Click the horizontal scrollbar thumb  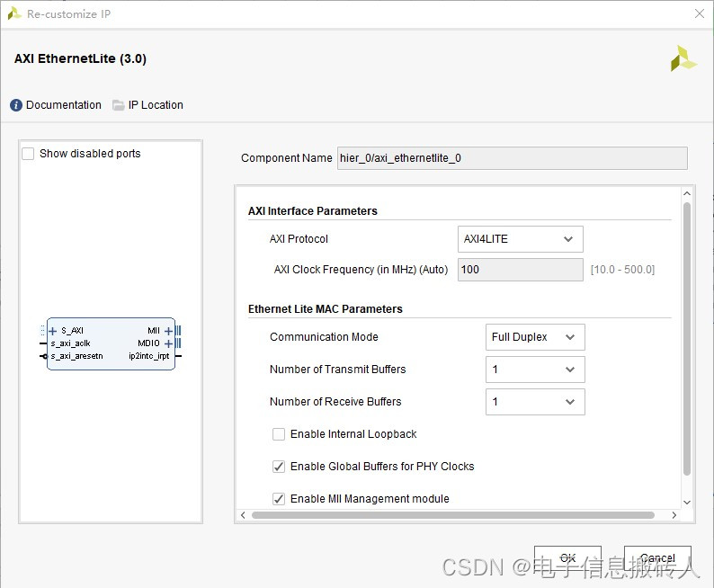click(x=453, y=515)
